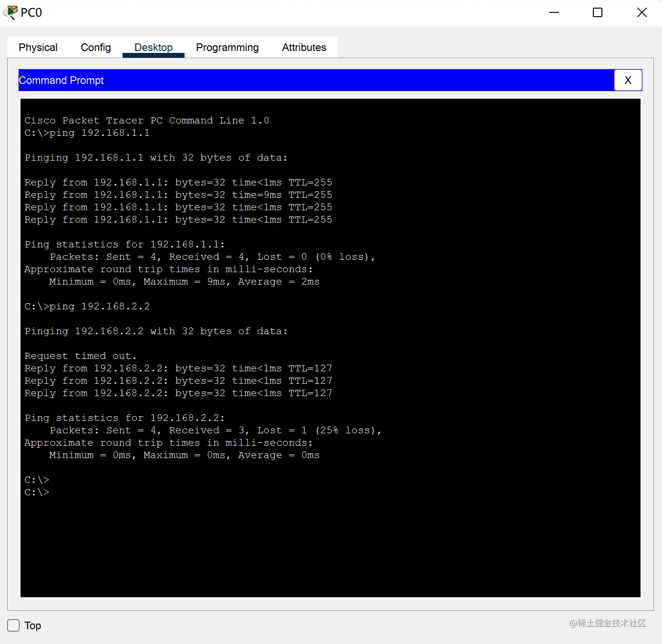Select the Desktop tab

[x=154, y=48]
